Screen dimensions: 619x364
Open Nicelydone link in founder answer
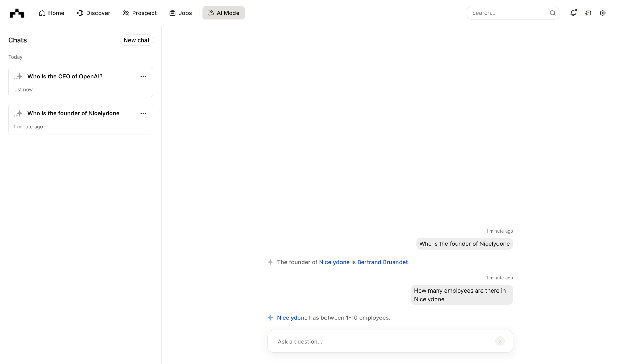[334, 262]
